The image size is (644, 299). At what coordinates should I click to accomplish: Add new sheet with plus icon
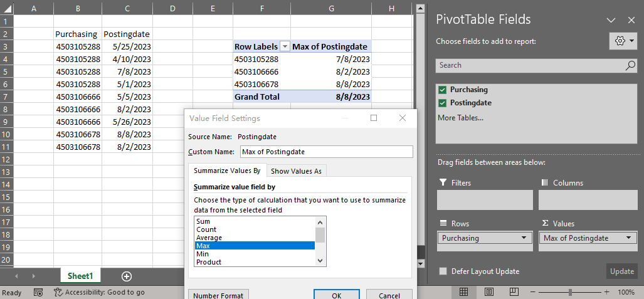point(127,276)
